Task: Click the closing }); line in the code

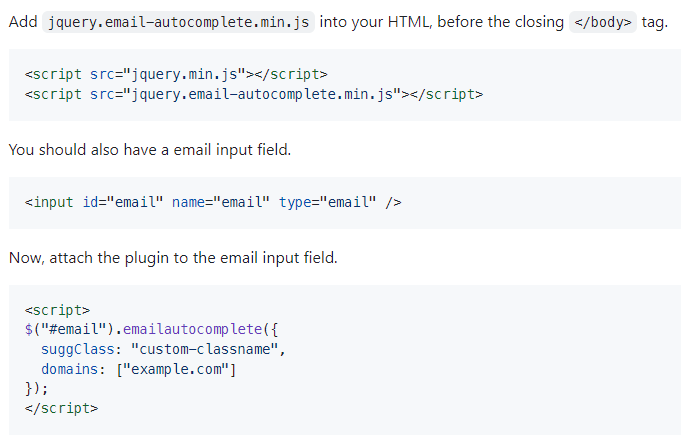Action: (36, 388)
